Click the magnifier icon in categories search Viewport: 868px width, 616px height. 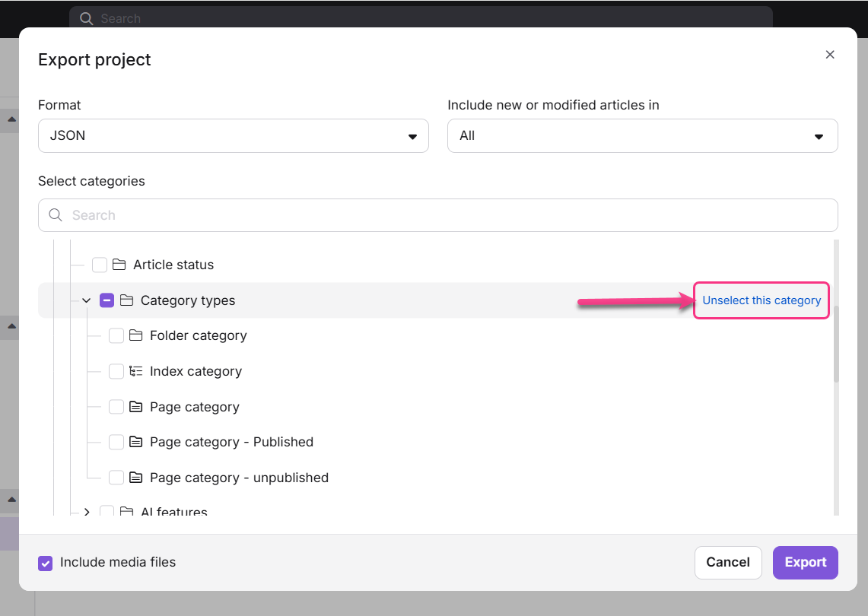pos(56,214)
